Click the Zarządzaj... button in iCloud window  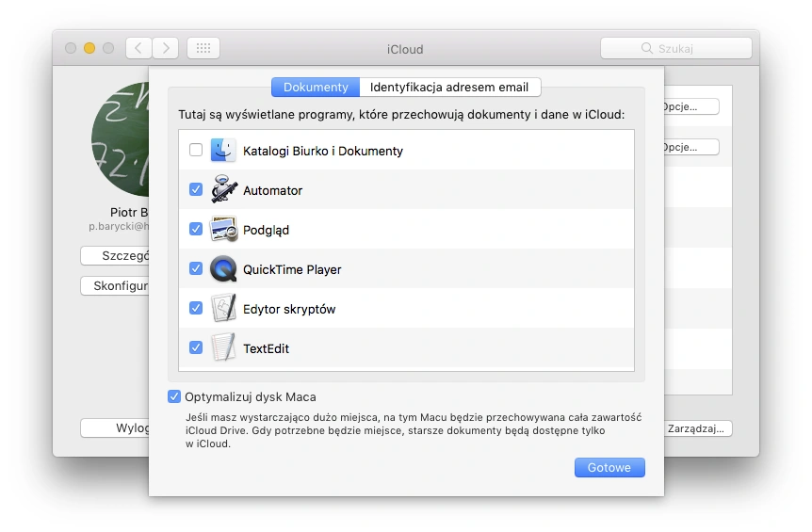click(698, 428)
